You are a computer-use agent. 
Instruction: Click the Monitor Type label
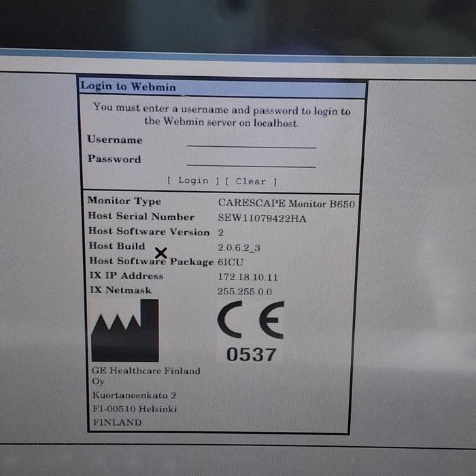(124, 201)
